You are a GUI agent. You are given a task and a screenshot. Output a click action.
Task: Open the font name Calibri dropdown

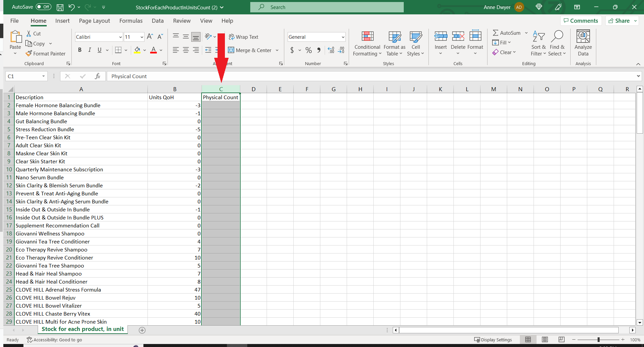[120, 37]
